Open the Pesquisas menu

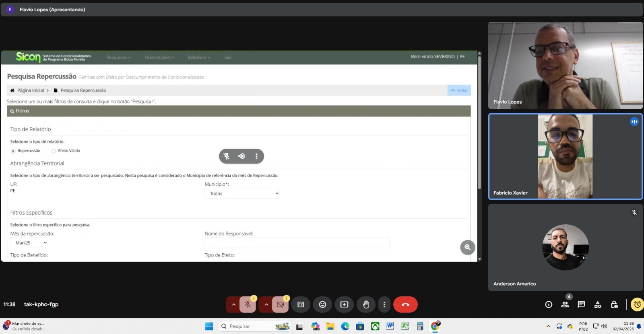118,57
